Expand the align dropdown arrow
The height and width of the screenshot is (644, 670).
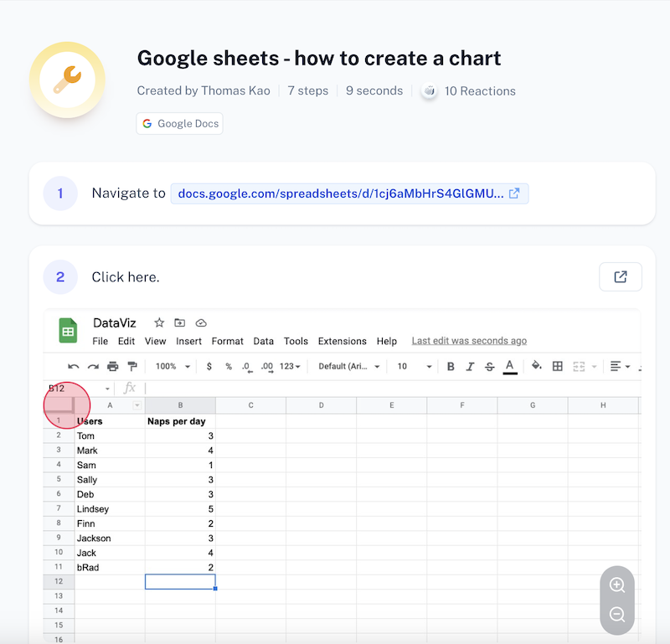click(627, 367)
